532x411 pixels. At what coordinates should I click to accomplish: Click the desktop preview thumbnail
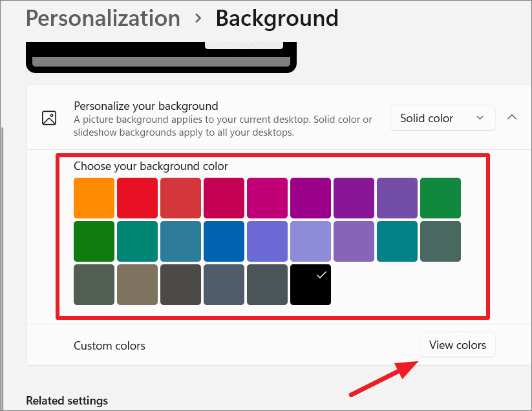pos(161,58)
